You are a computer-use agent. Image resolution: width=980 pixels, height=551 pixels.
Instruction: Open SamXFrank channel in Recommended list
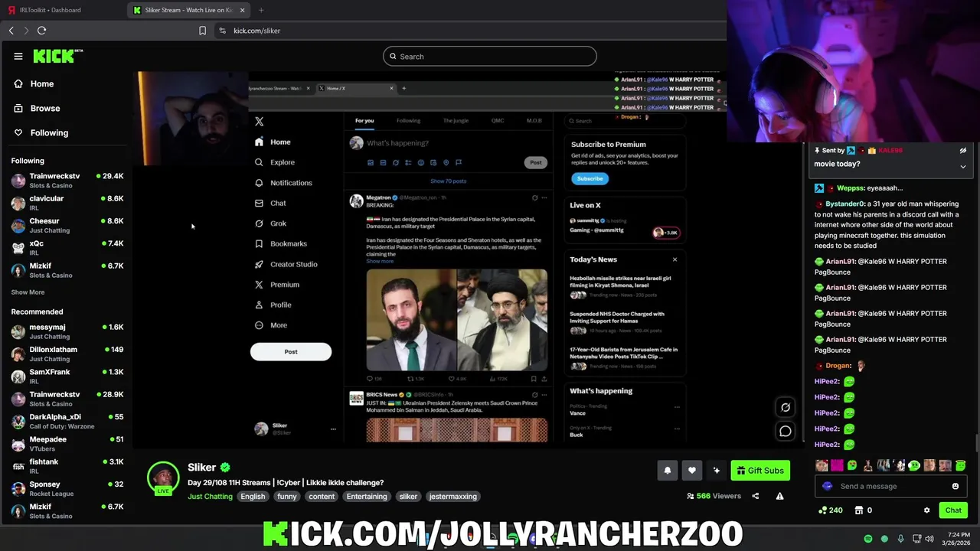tap(67, 376)
